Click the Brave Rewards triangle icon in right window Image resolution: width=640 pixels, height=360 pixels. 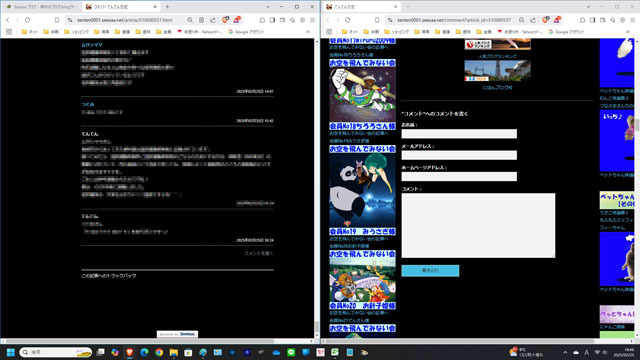point(557,20)
